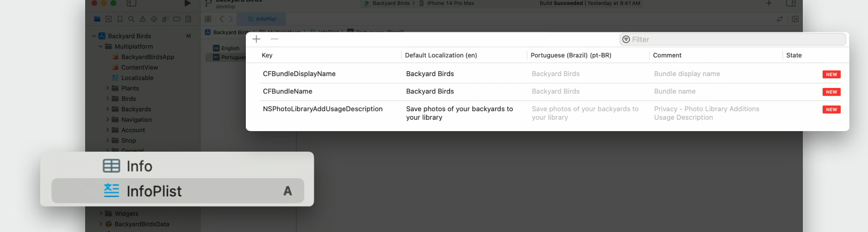Sort by Portuguese (Brazil) (pt-BR) header
This screenshot has height=232, width=868.
point(571,55)
